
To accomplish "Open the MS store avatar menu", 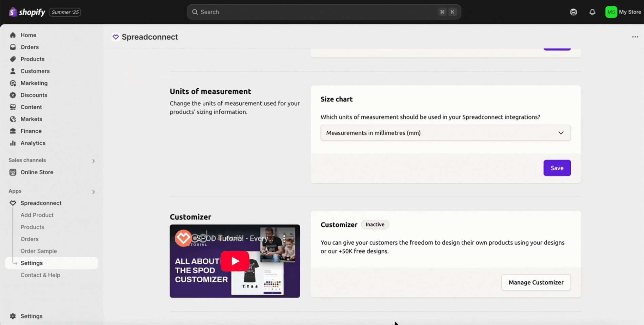I will (x=611, y=12).
